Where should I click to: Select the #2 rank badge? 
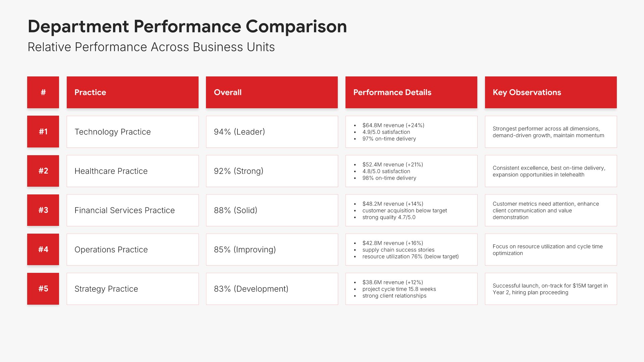click(x=43, y=171)
